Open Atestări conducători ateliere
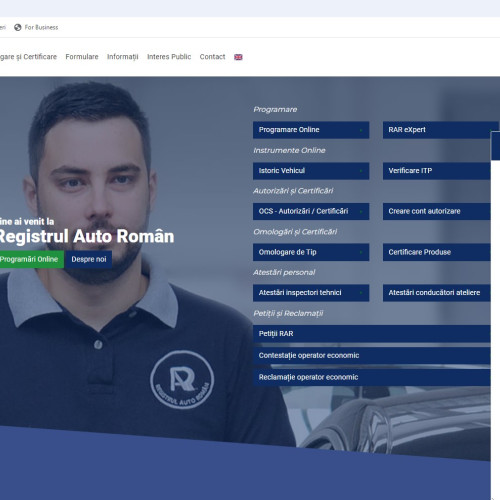The image size is (500, 500). pos(436,293)
